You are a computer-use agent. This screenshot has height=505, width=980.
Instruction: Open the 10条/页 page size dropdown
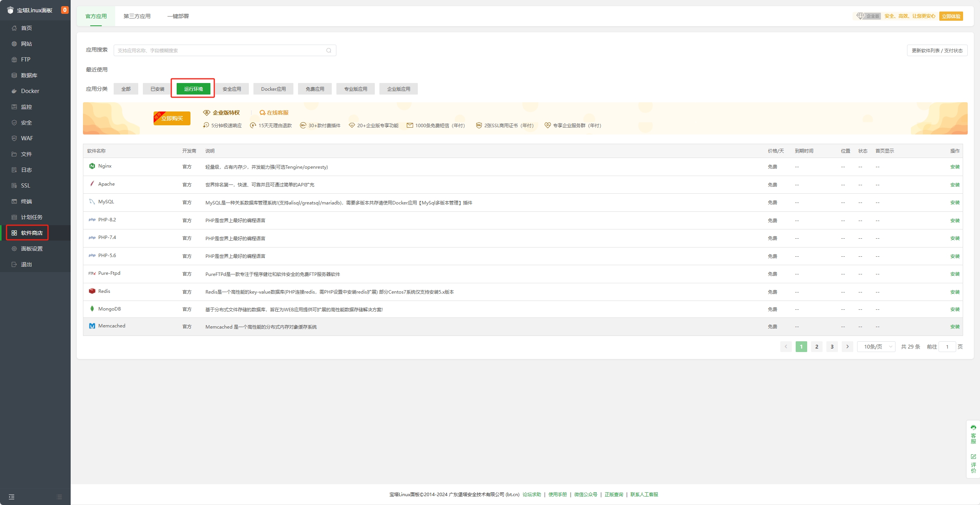pyautogui.click(x=876, y=347)
